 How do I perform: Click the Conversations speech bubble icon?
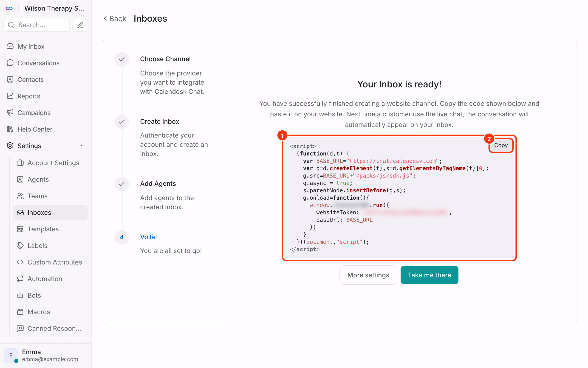[x=10, y=63]
